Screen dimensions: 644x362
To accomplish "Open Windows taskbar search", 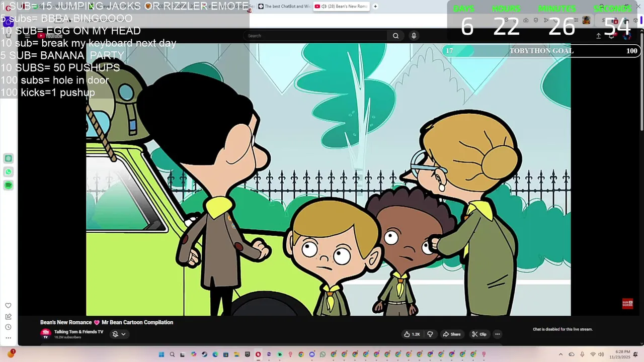I will point(172,354).
